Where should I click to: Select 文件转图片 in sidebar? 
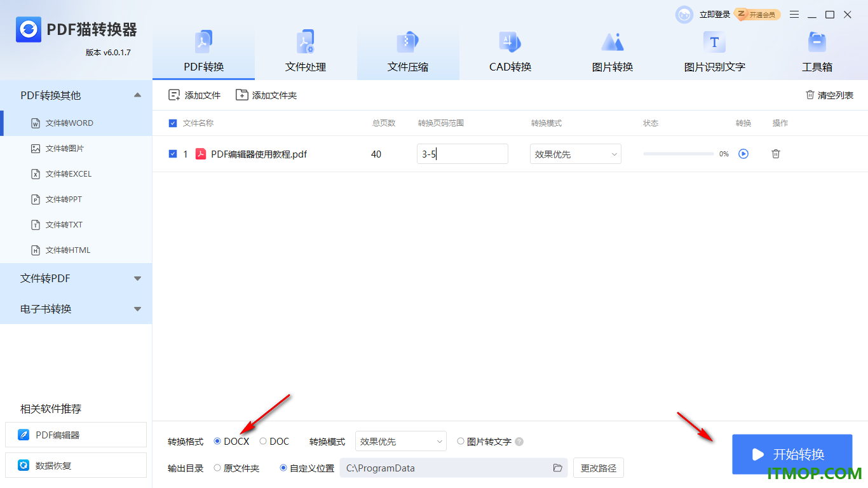(76, 149)
